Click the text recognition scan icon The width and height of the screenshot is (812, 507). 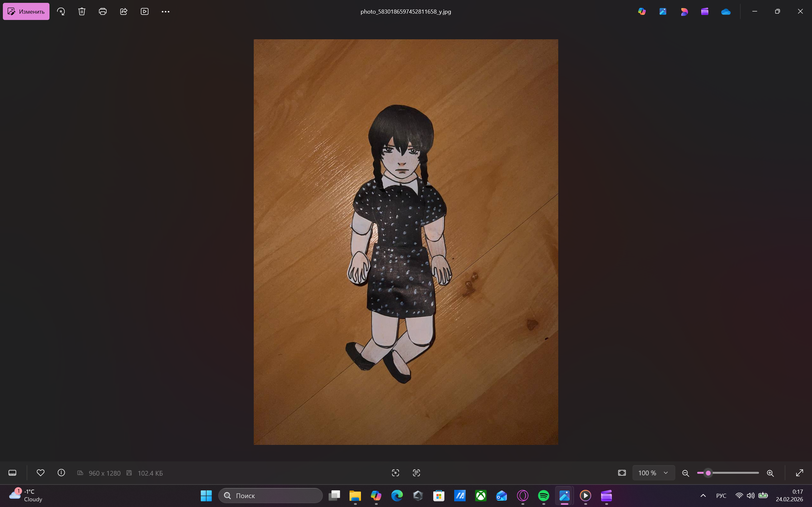click(416, 473)
